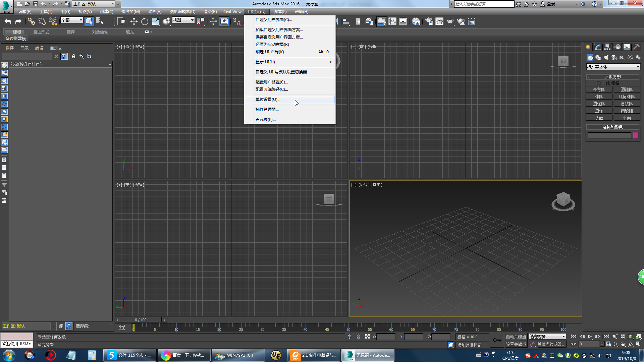Click the 球体 sphere button
Viewport: 644px width, 362px height.
pos(599,97)
